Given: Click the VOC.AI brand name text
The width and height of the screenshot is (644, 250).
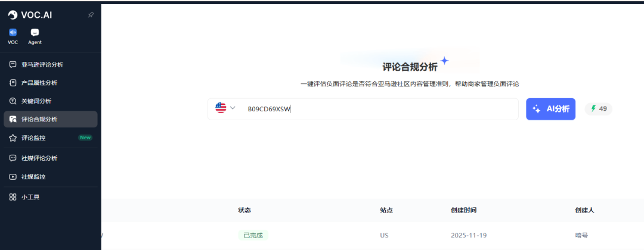Looking at the screenshot, I should click(x=36, y=15).
